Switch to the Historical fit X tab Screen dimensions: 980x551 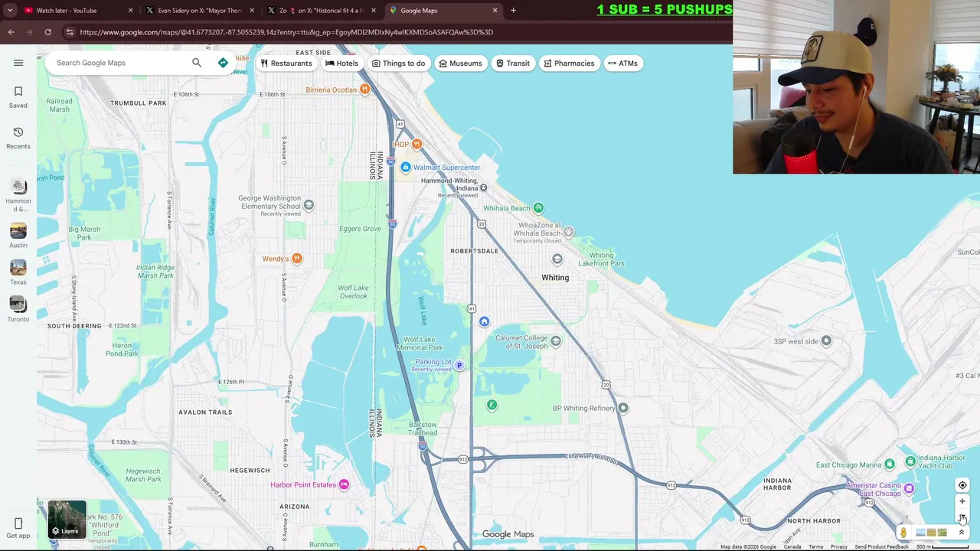pos(322,11)
